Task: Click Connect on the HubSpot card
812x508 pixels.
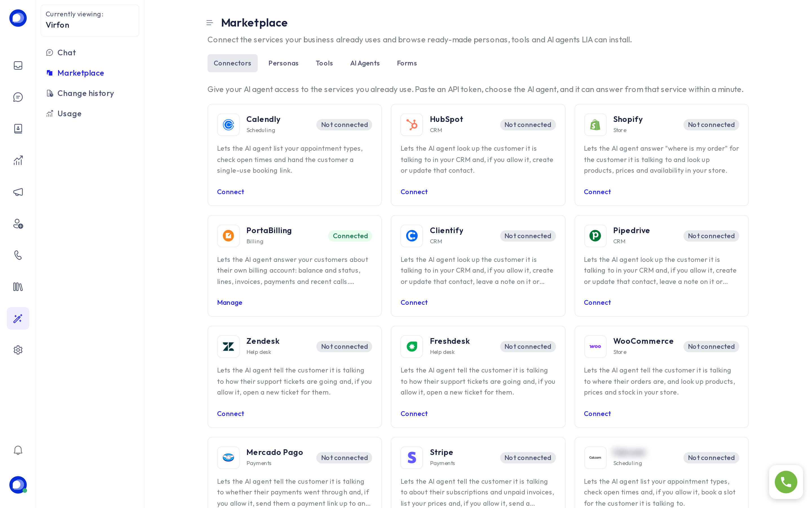Action: [x=414, y=192]
